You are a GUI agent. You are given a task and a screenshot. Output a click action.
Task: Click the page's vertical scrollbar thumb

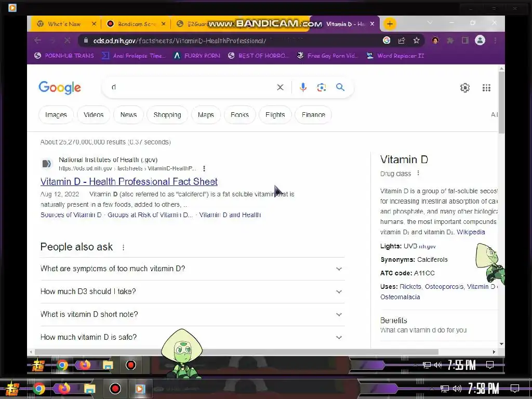pos(501,102)
